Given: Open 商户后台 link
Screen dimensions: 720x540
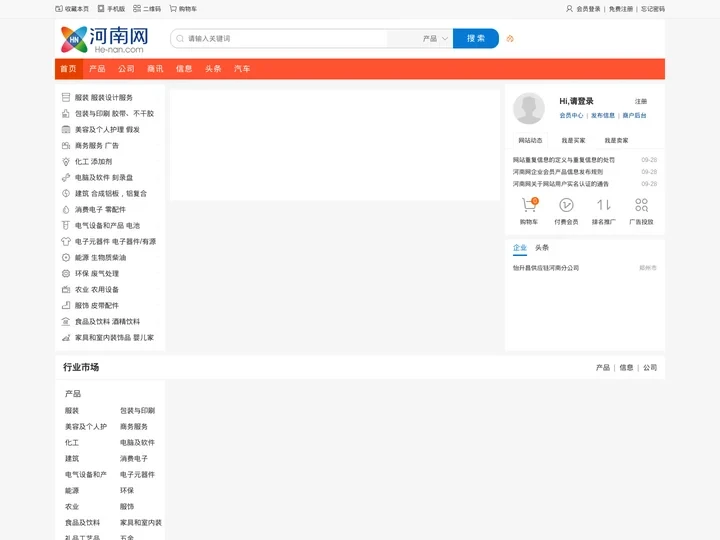Looking at the screenshot, I should point(635,115).
